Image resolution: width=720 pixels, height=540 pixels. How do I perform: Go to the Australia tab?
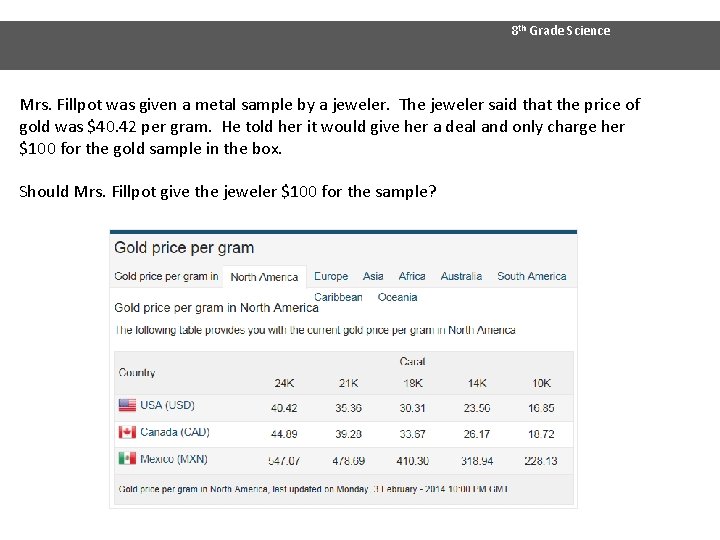pyautogui.click(x=461, y=276)
